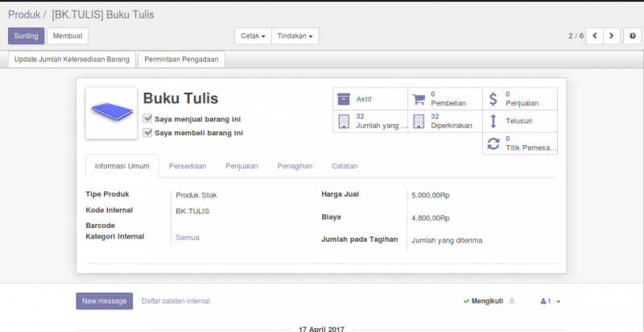The width and height of the screenshot is (644, 332).
Task: Open the Semua category link
Action: coord(188,238)
